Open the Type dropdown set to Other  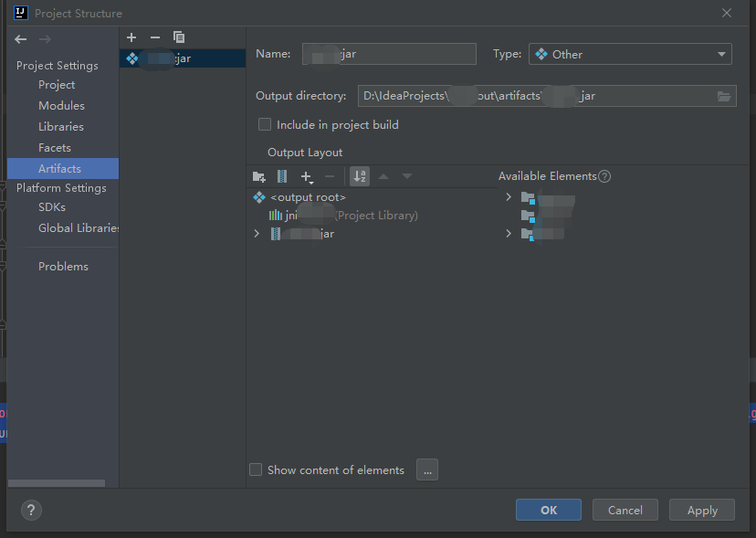pyautogui.click(x=630, y=54)
